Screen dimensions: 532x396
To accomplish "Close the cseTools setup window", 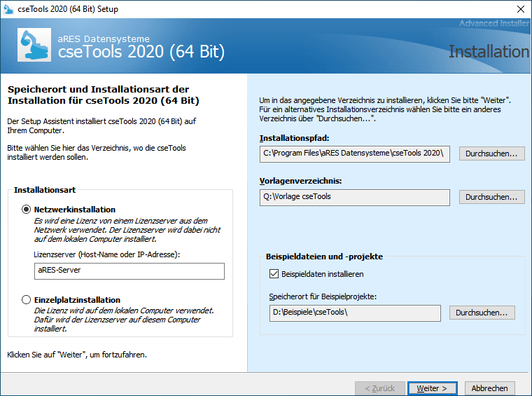I will [x=521, y=9].
